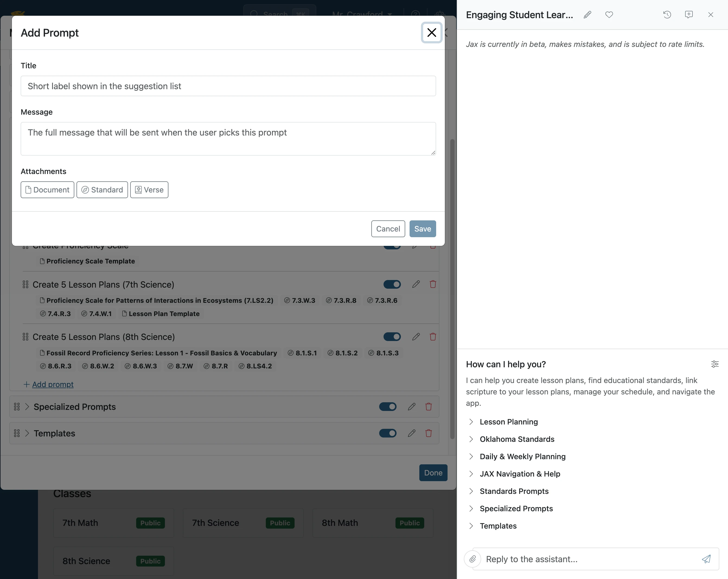Expand Specialized Prompts group chevron
This screenshot has height=579, width=728.
[x=27, y=407]
